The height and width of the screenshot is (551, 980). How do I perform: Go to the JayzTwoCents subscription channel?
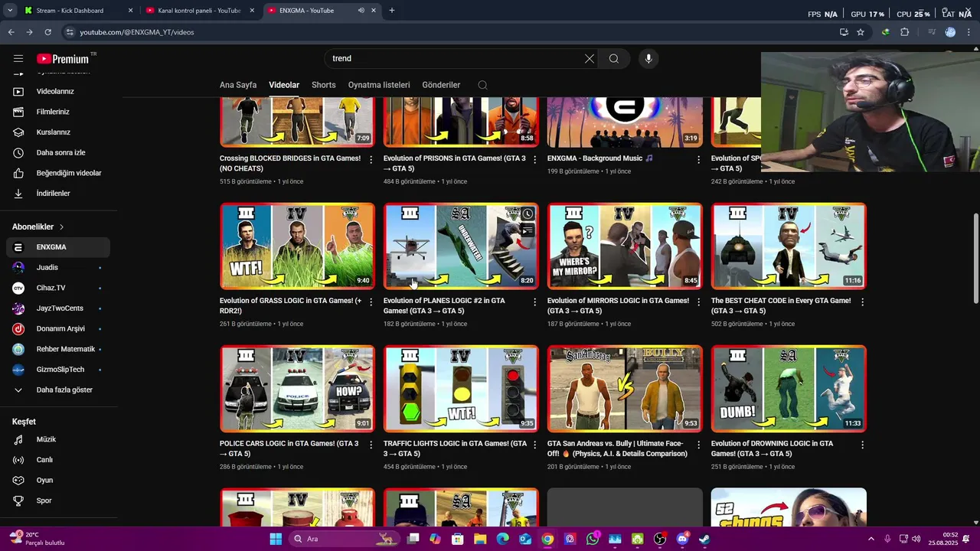pyautogui.click(x=58, y=308)
